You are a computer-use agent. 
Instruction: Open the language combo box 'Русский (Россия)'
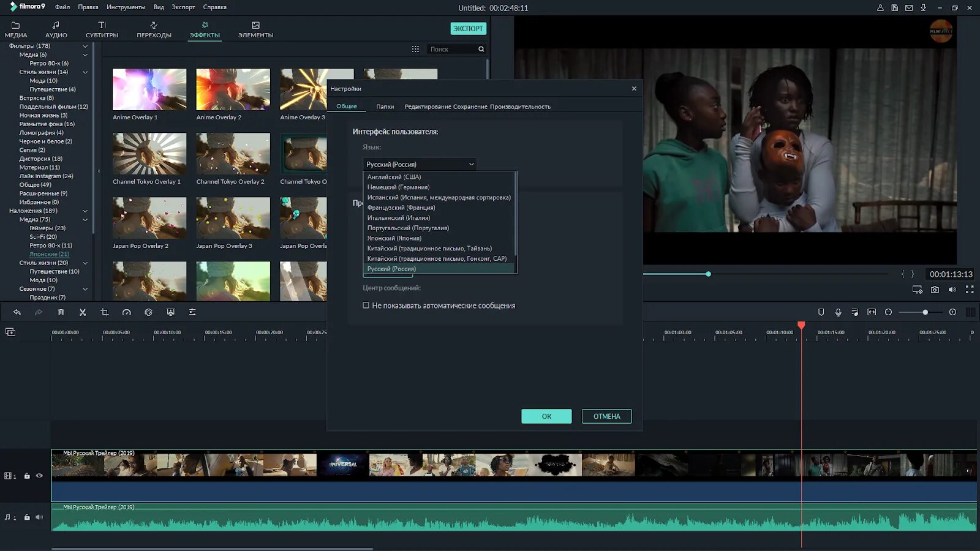pyautogui.click(x=420, y=164)
